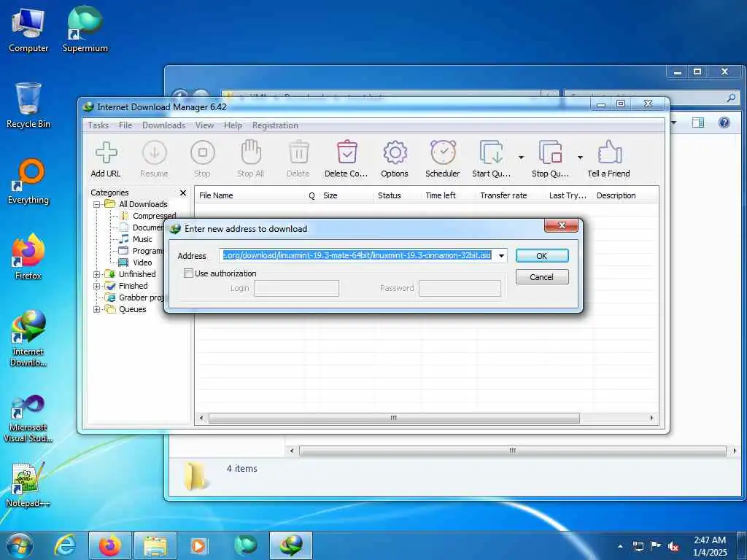Click the Delete trash icon
This screenshot has width=747, height=560.
click(298, 152)
